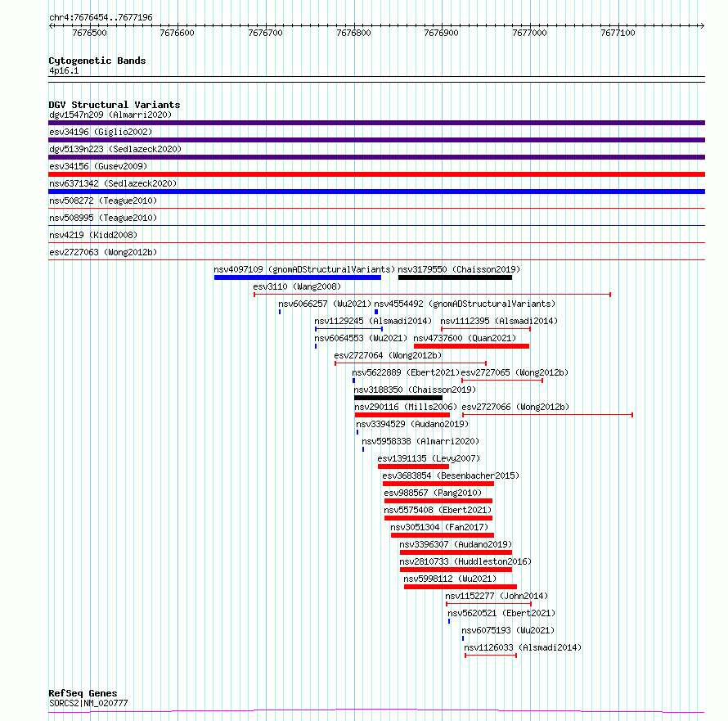Open esv988567 (Pang2010) variant label
Viewport: 728px width, 721px height.
pyautogui.click(x=433, y=493)
